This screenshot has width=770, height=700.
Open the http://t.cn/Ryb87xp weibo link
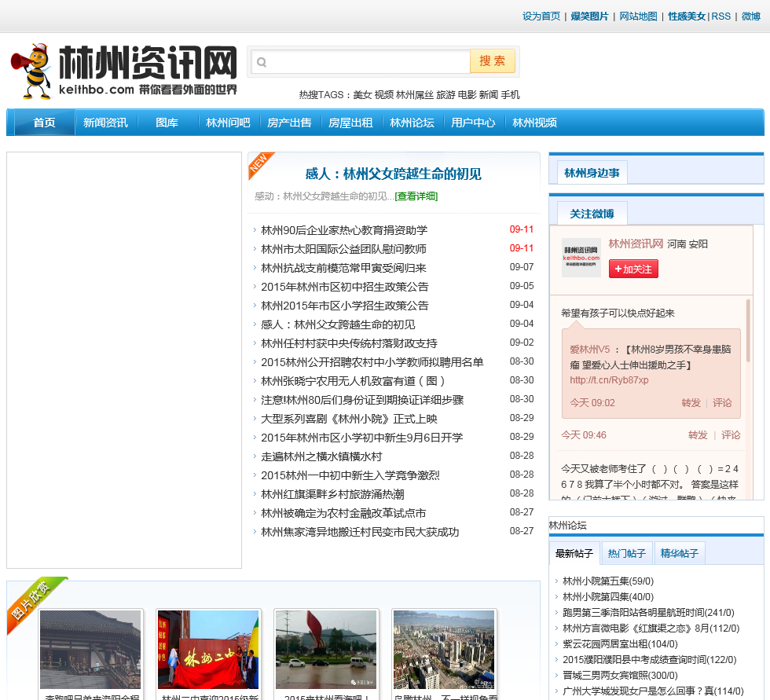click(609, 380)
